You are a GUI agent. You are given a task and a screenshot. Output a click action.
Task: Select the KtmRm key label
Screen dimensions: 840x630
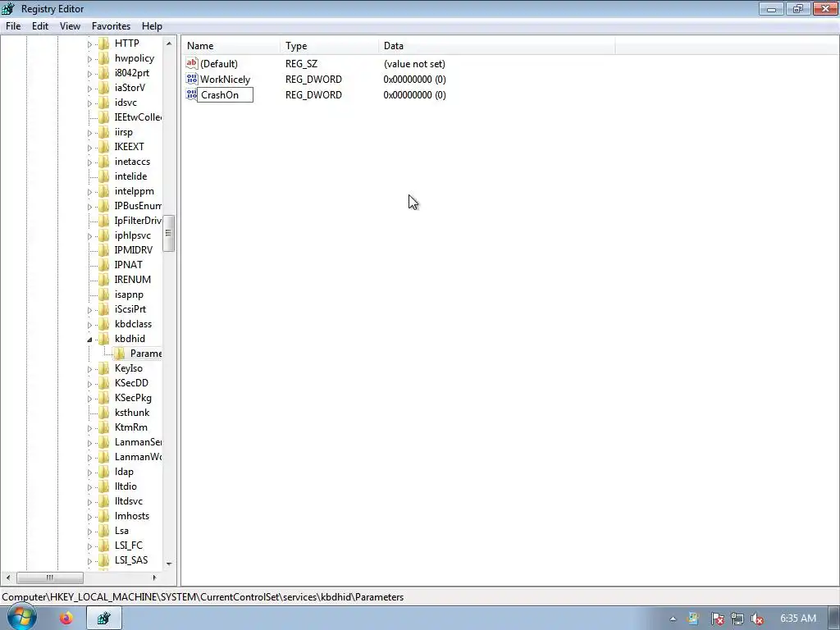point(130,427)
